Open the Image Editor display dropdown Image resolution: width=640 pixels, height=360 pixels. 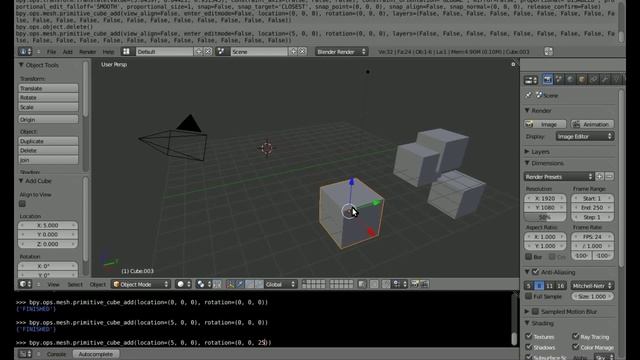coord(585,136)
